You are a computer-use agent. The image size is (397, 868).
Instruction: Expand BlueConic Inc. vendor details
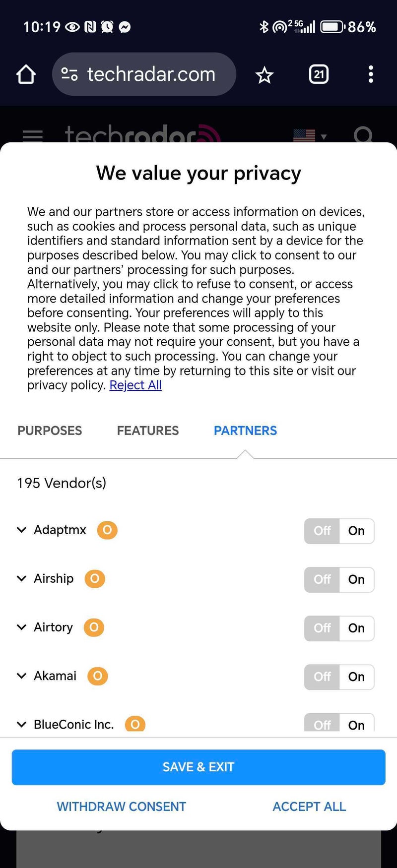pyautogui.click(x=21, y=724)
